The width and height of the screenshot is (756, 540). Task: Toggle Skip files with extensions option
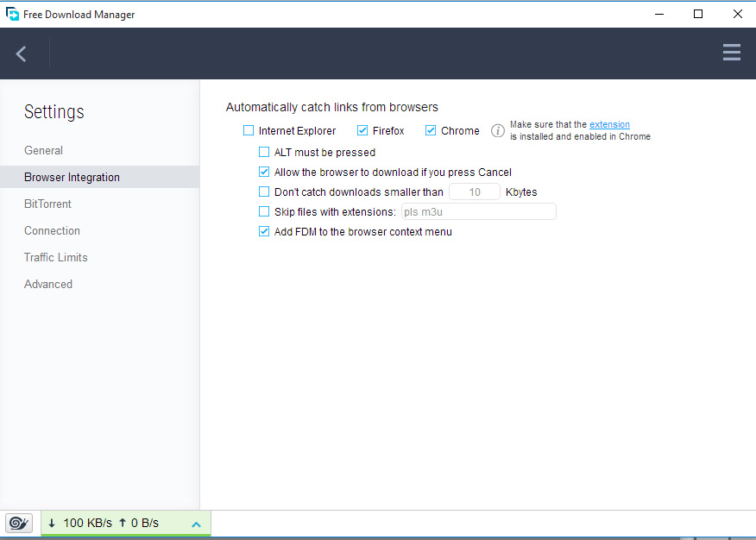tap(264, 211)
